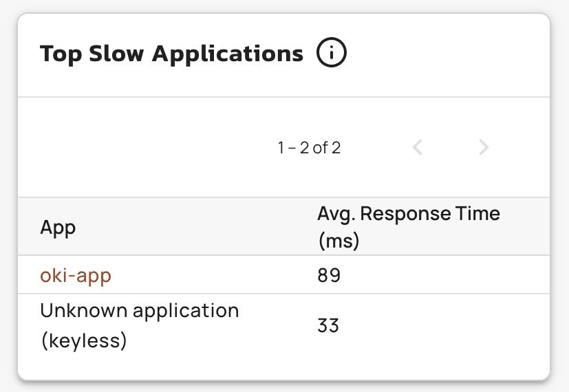Click the 89 response time value
The height and width of the screenshot is (392, 569).
click(x=329, y=275)
